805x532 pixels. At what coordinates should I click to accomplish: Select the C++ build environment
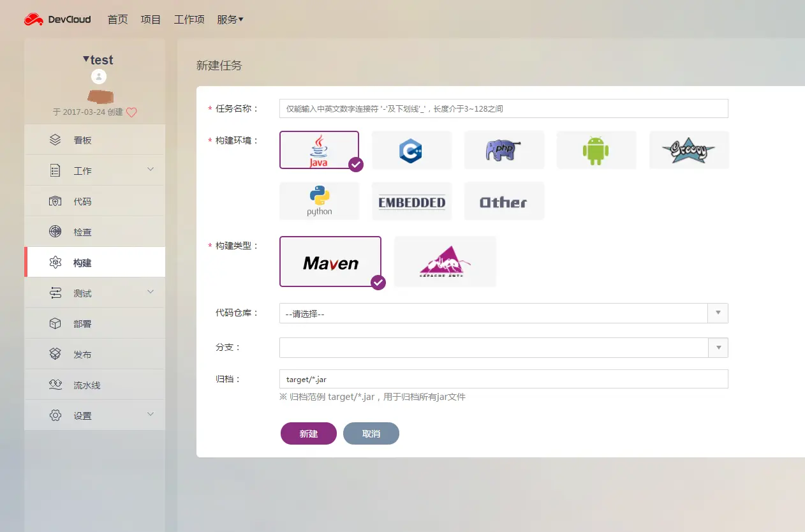coord(411,150)
